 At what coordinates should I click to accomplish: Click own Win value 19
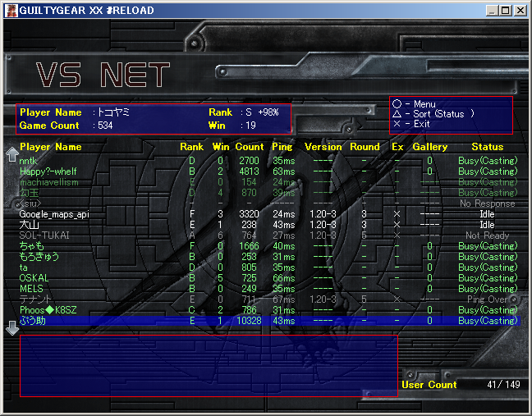tap(250, 126)
